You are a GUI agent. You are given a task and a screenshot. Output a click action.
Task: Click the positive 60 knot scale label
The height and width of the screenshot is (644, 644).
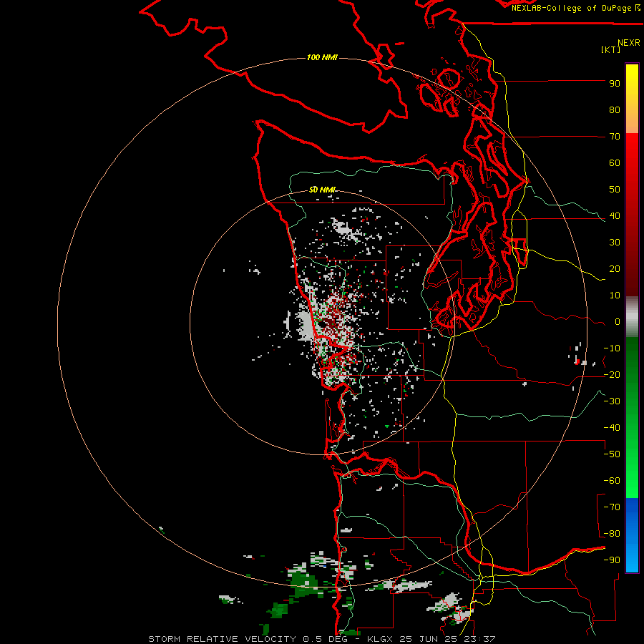615,163
